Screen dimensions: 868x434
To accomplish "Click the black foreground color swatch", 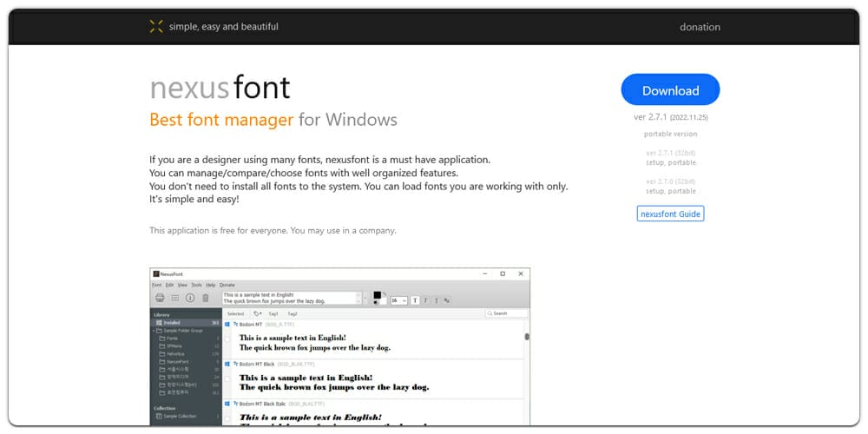I will (x=377, y=295).
